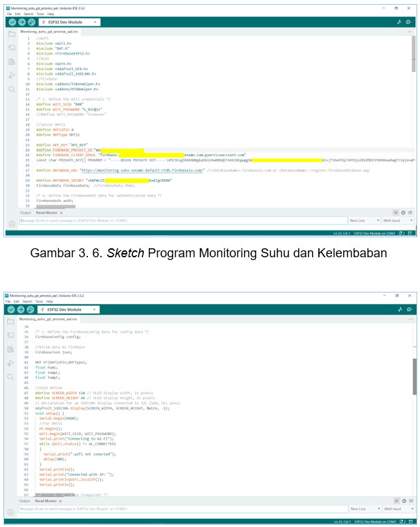The width and height of the screenshot is (420, 527).
Task: Open Edit menu in the top Arduino window
Action: click(x=18, y=14)
